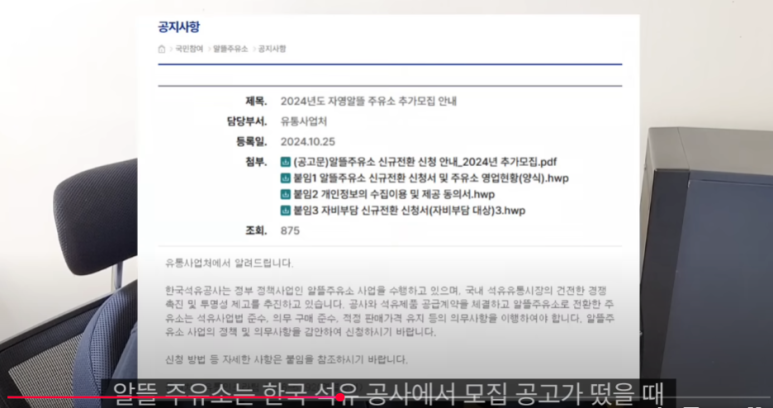This screenshot has height=408, width=773.
Task: Download the (공고문)알뜰주유소 신규전환 신청 안내 pdf
Action: (x=425, y=162)
